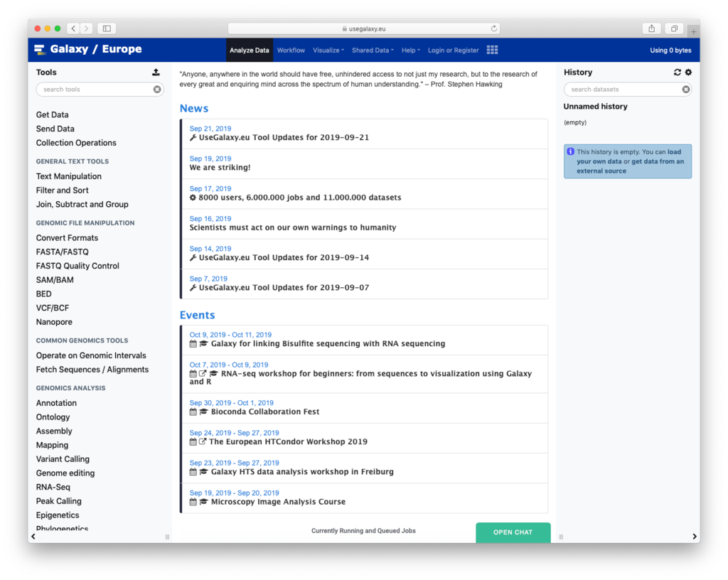The width and height of the screenshot is (728, 580).
Task: Expand the RNA-Seq tool section
Action: (x=53, y=487)
